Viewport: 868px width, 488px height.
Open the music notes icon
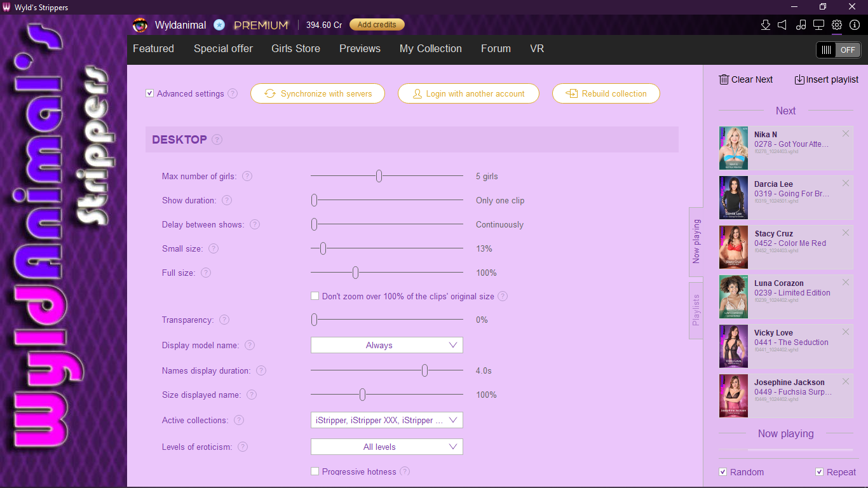801,25
